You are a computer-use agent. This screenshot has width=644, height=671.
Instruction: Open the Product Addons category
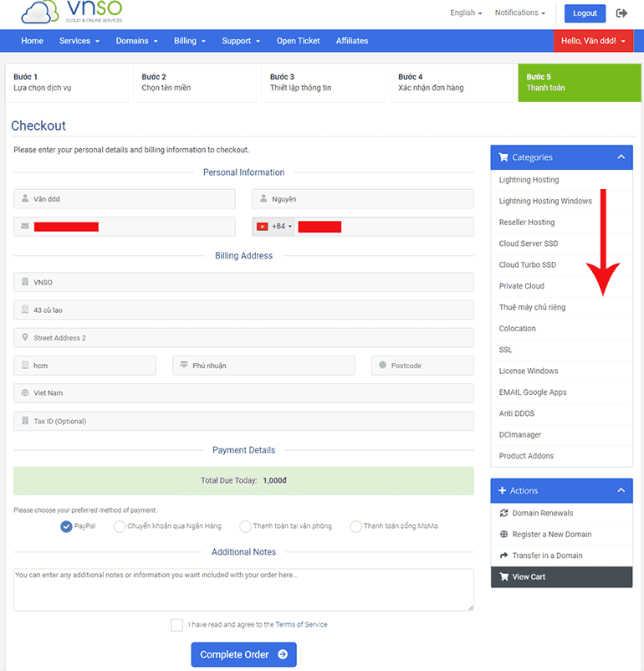click(561, 456)
